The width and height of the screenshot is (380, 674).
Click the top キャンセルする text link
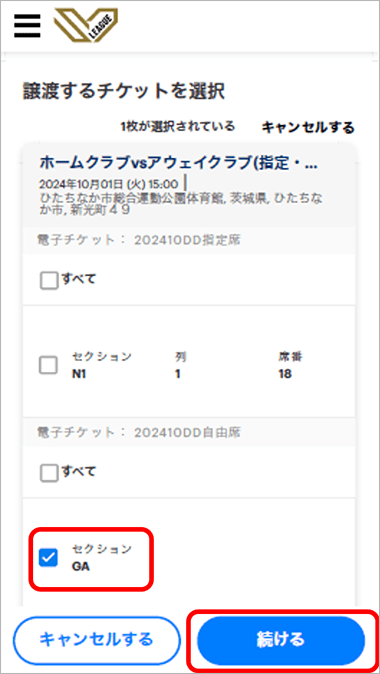point(308,127)
